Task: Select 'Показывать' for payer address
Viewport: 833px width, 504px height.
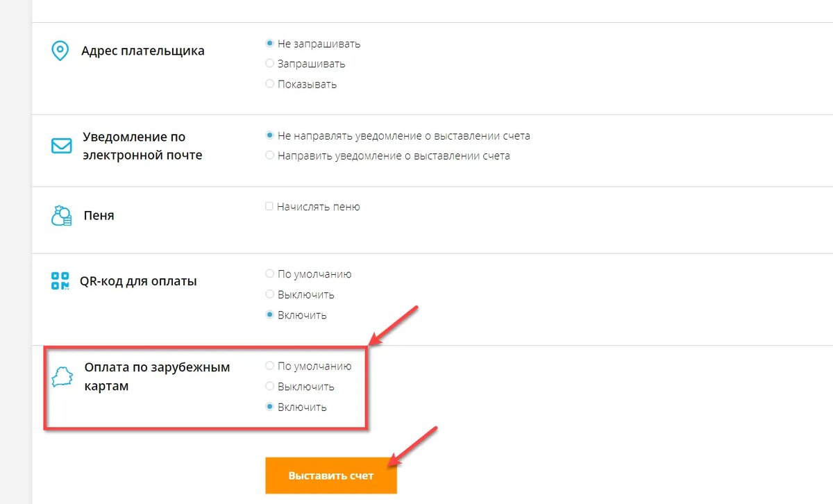Action: coord(270,84)
